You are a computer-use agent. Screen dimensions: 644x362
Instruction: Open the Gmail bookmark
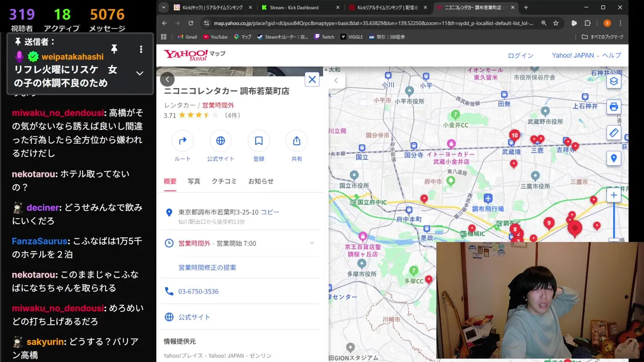(x=187, y=37)
